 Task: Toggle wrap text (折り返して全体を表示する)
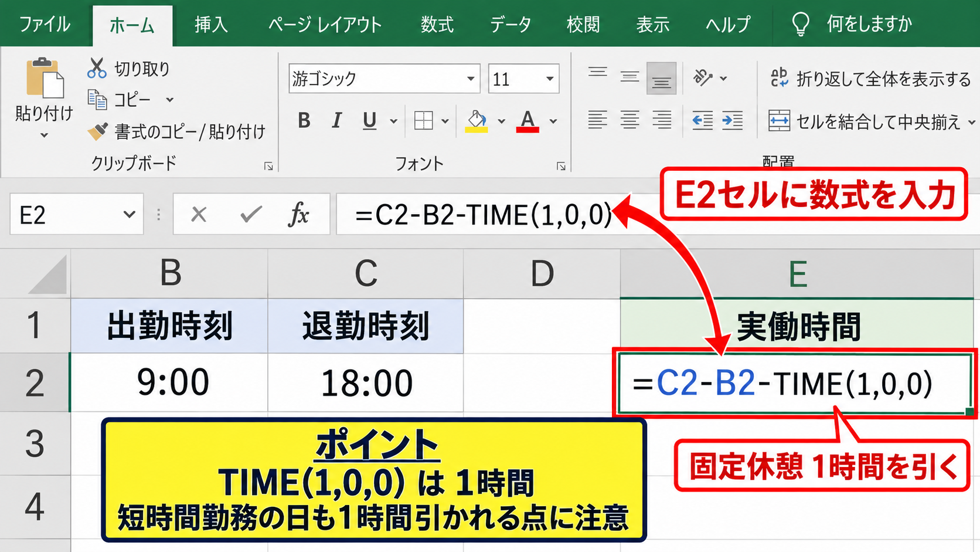click(870, 79)
